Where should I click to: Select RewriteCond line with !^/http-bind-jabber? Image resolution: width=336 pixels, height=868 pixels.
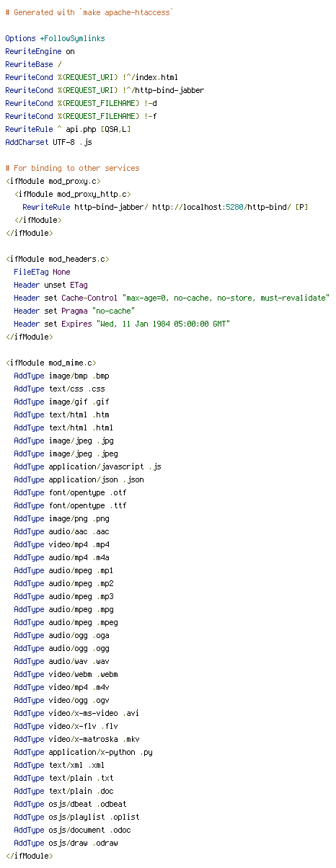105,90
